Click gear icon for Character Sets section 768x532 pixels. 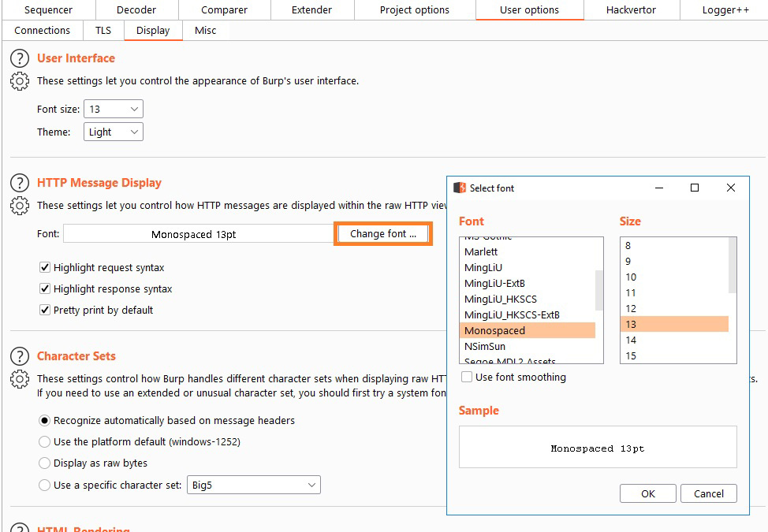click(x=20, y=379)
